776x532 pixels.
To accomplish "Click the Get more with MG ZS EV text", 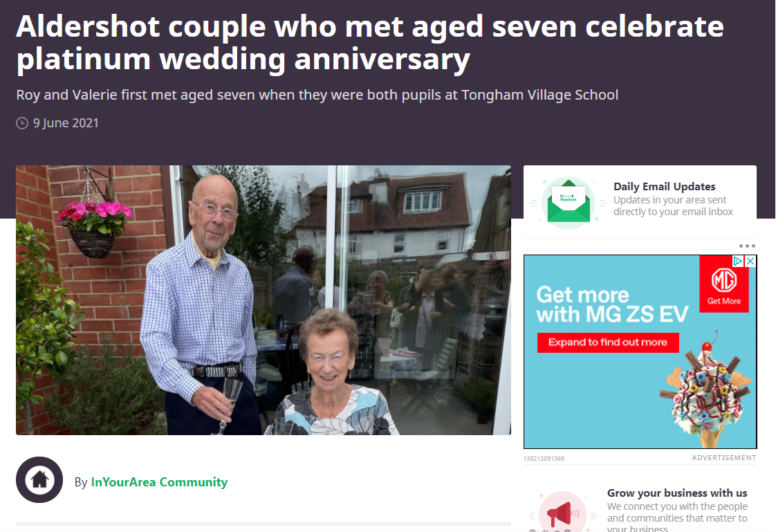I will click(612, 304).
